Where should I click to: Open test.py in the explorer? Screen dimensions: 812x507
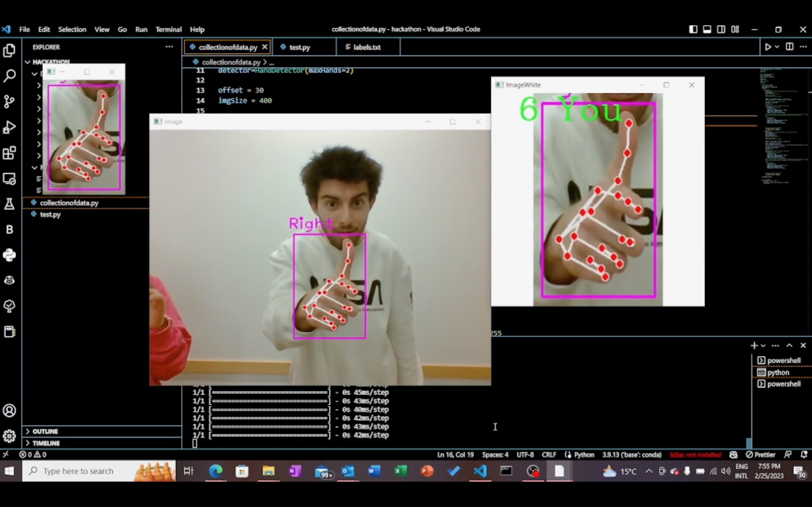pos(50,215)
